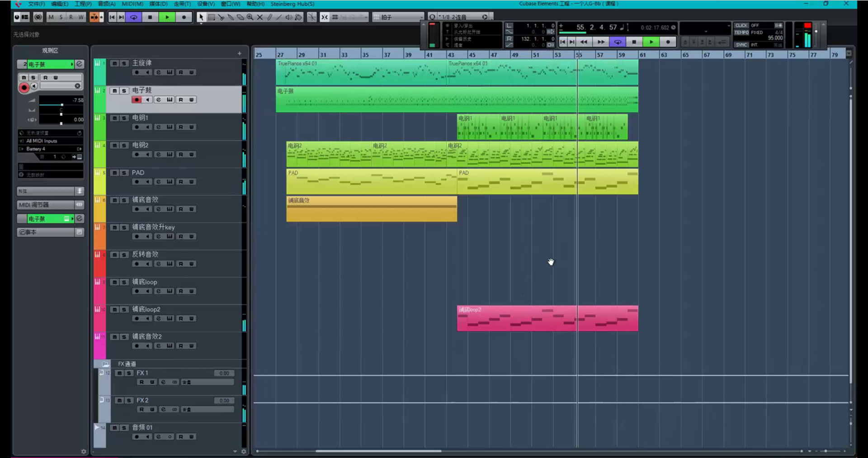Pick the Color paint bucket tool

point(298,17)
